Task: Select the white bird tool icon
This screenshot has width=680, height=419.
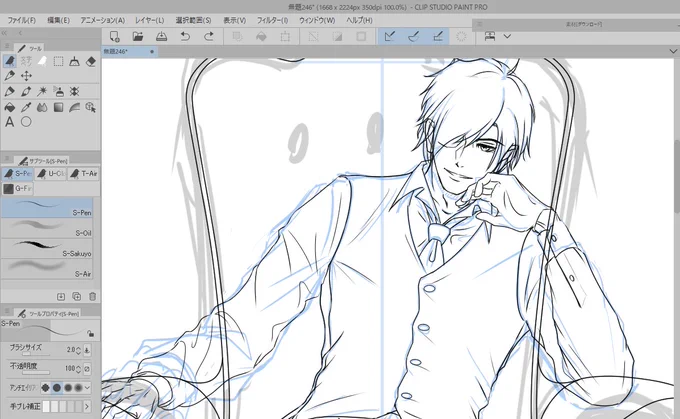Action: pos(42,61)
